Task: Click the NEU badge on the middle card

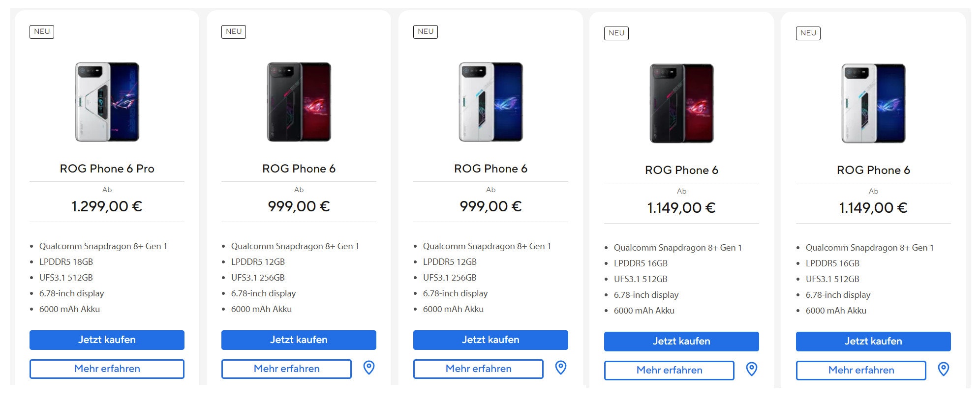Action: coord(426,32)
